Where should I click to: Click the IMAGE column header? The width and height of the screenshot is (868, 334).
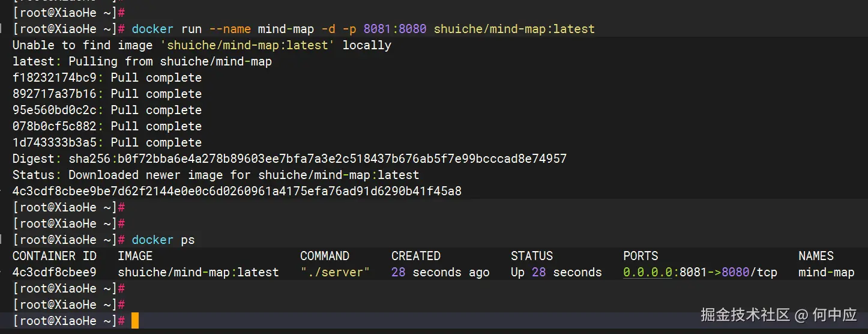point(135,256)
